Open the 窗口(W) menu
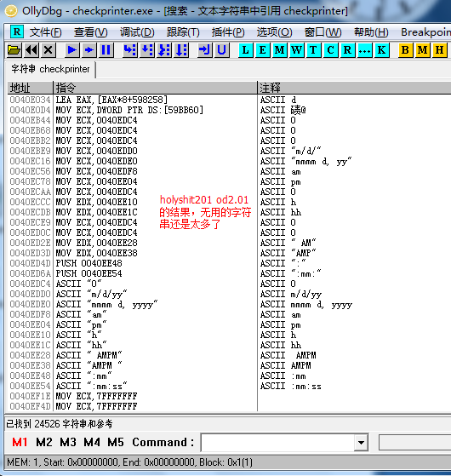This screenshot has width=451, height=476. tap(323, 32)
